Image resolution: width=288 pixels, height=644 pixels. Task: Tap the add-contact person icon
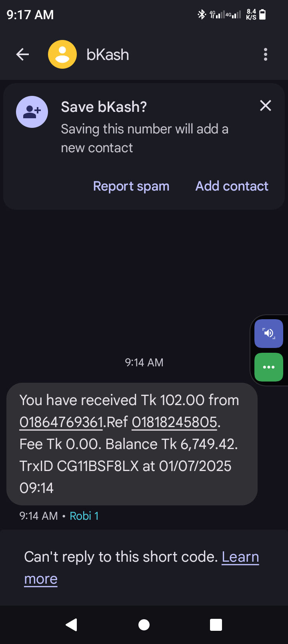(x=32, y=112)
